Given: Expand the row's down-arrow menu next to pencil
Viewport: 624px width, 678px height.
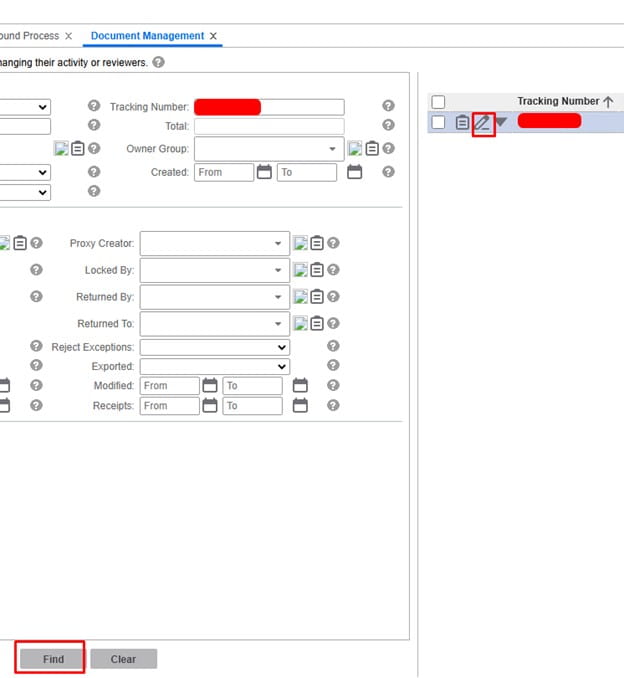Looking at the screenshot, I should pos(502,122).
